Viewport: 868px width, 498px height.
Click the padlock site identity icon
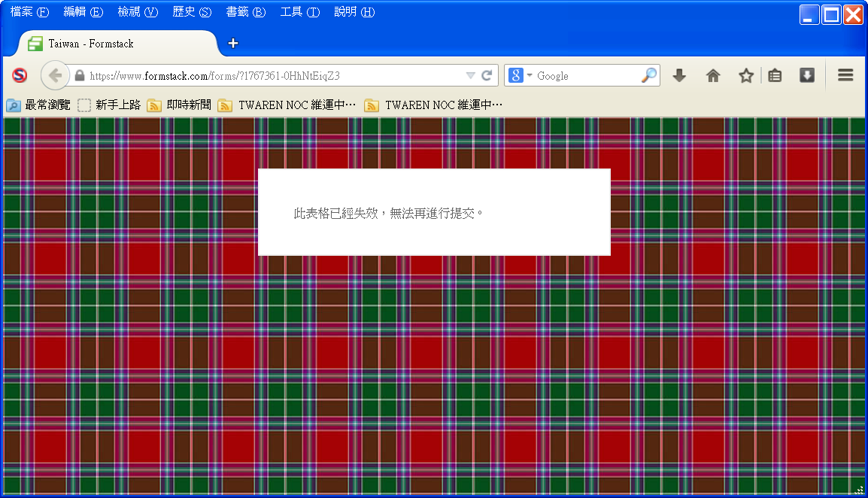pyautogui.click(x=80, y=76)
